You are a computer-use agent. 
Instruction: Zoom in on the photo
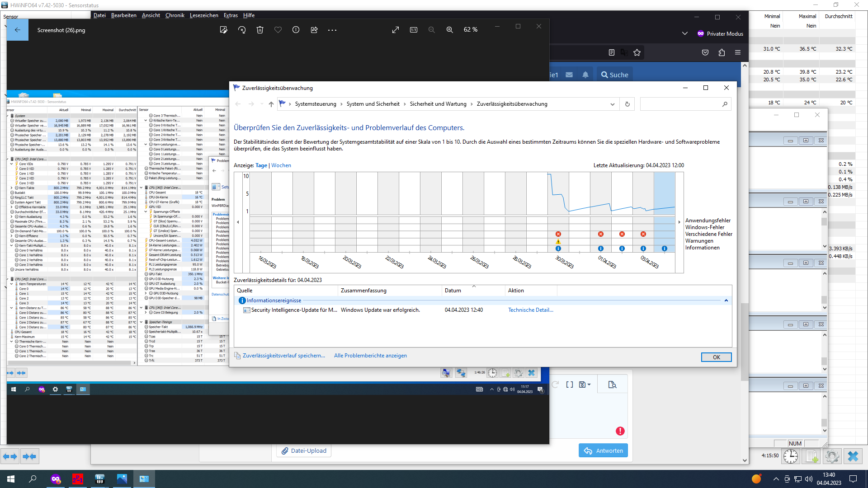[450, 30]
